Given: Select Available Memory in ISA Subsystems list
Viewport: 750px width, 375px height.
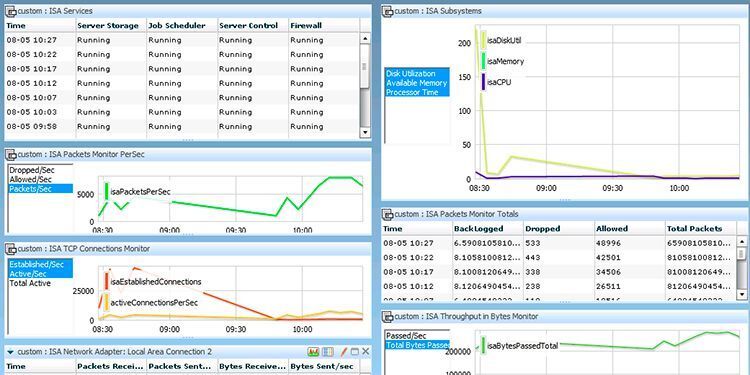Looking at the screenshot, I should 417,83.
